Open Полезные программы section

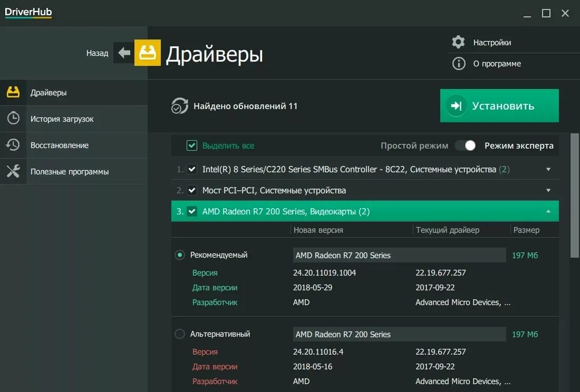pyautogui.click(x=74, y=171)
